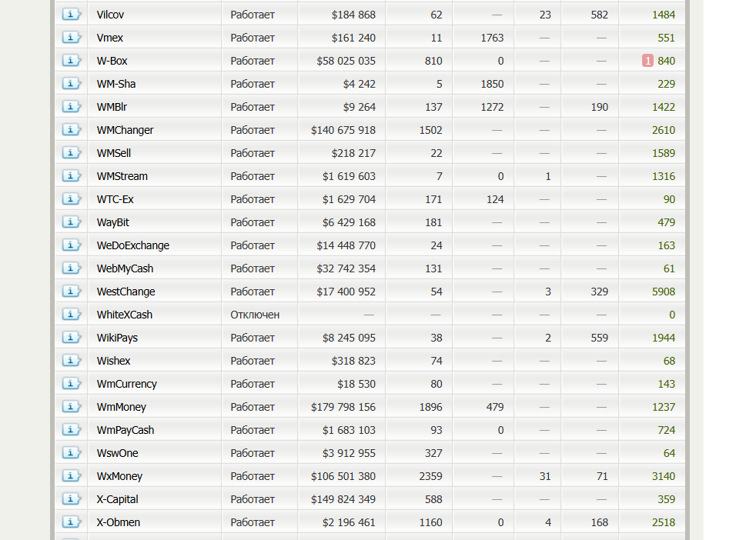Viewport: 756px width, 540px height.
Task: Click info icon beside WxMoney
Action: [71, 476]
